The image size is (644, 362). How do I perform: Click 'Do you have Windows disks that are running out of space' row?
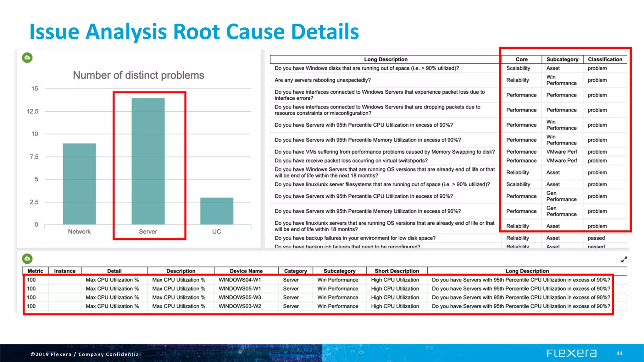[448, 68]
